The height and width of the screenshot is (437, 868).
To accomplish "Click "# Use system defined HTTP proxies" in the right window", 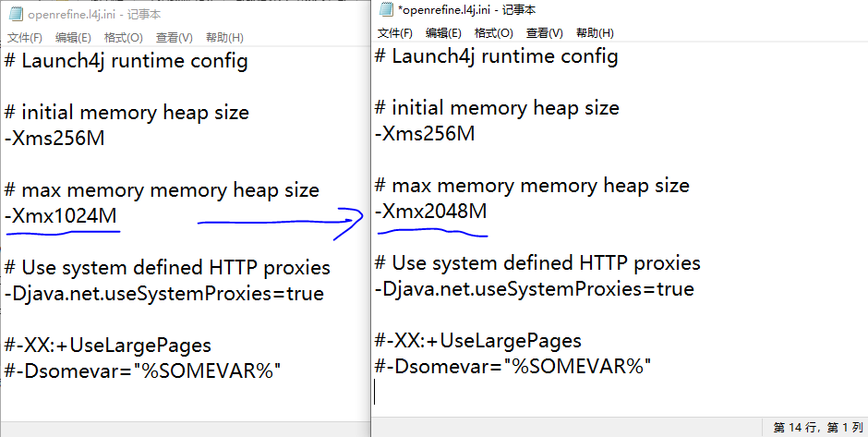I will (x=537, y=263).
